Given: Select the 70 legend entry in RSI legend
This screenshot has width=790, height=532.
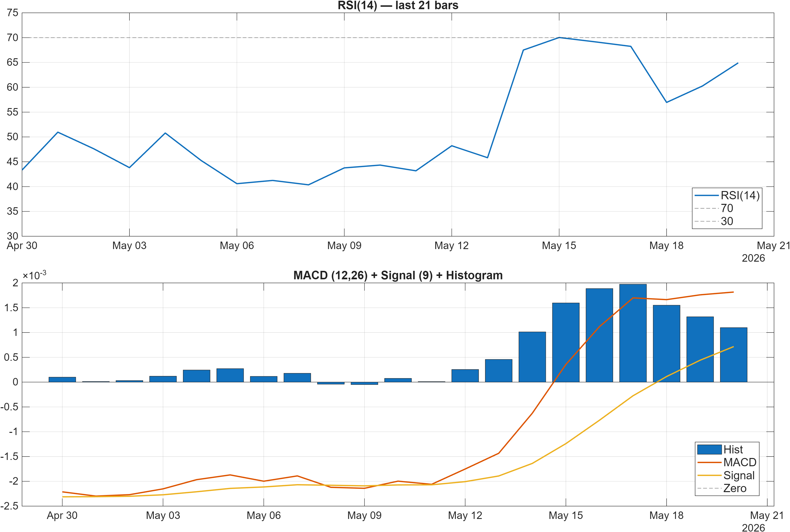Looking at the screenshot, I should point(714,208).
